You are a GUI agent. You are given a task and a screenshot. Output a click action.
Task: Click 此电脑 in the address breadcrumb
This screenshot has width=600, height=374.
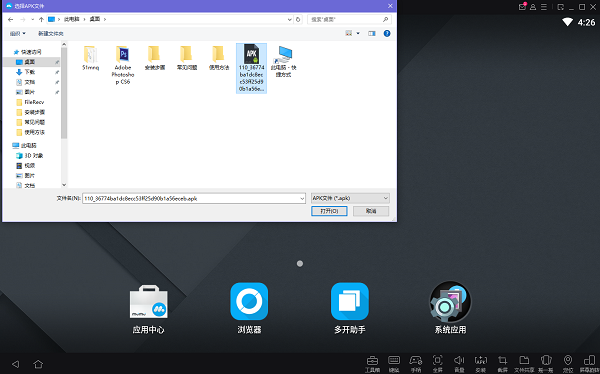click(x=72, y=19)
